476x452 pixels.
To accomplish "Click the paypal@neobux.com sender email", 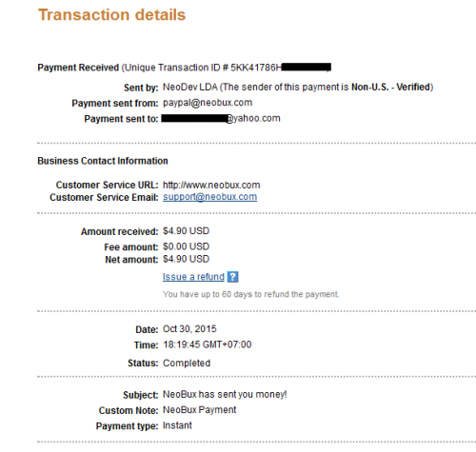I will point(208,103).
